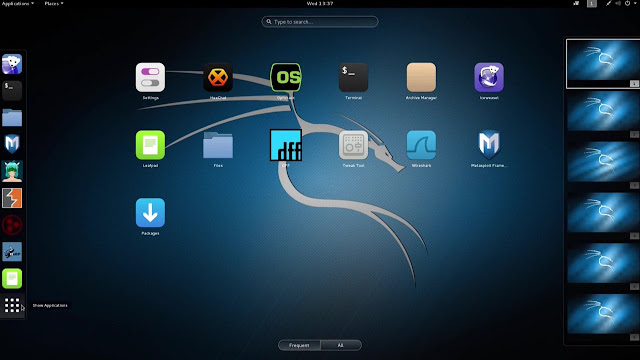Launch the red Maltego icon in dock
The image size is (640, 360).
12,225
